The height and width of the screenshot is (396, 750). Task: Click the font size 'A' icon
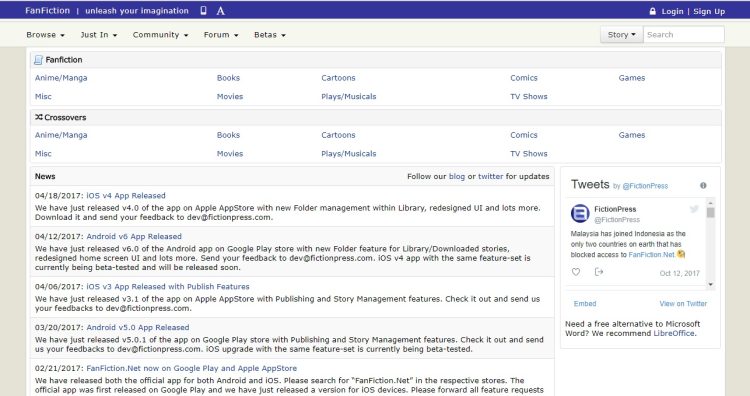(220, 11)
